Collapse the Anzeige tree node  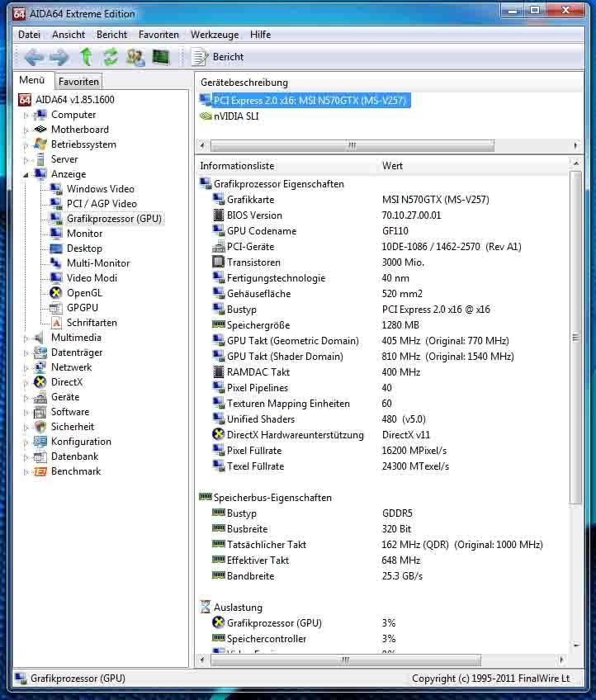coord(26,174)
